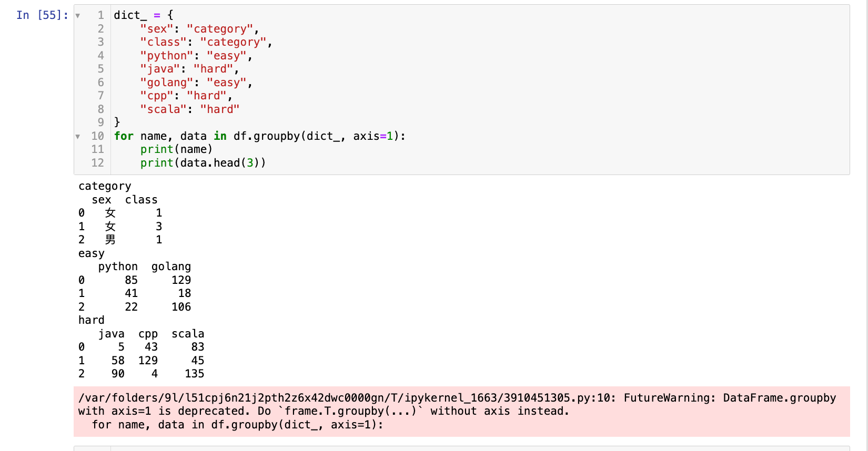The image size is (868, 451).
Task: Click the 'easy' group label in output
Action: tap(92, 253)
